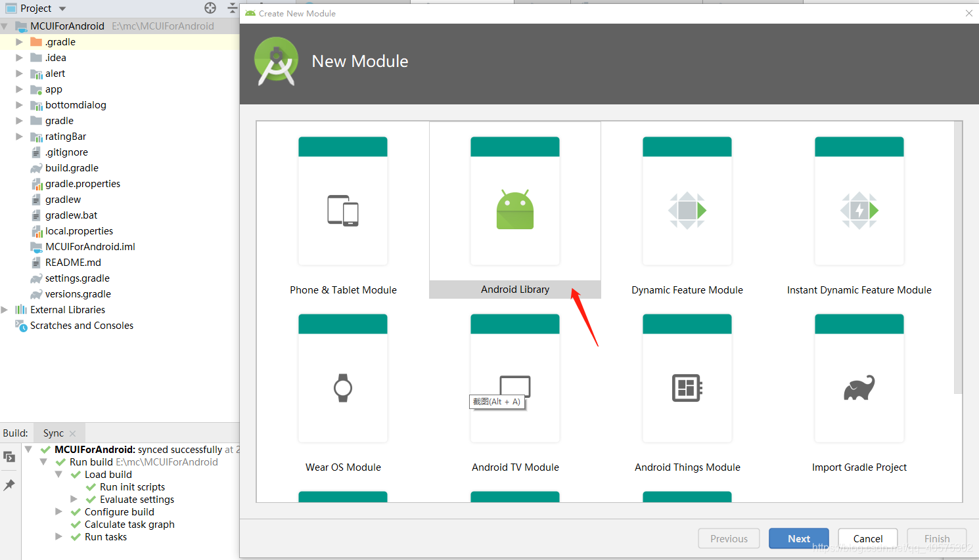
Task: Select the versions.gradle file
Action: click(78, 294)
